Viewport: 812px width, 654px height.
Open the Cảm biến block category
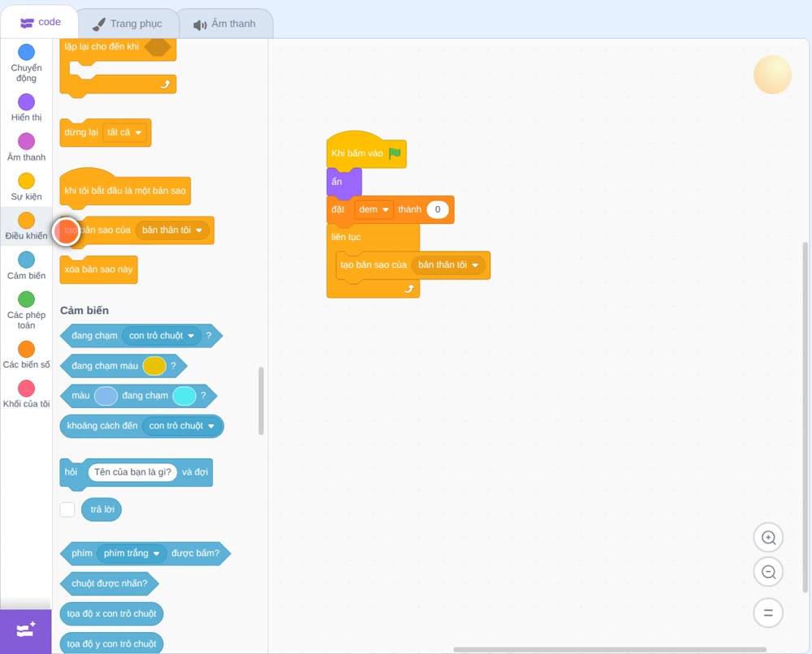27,265
